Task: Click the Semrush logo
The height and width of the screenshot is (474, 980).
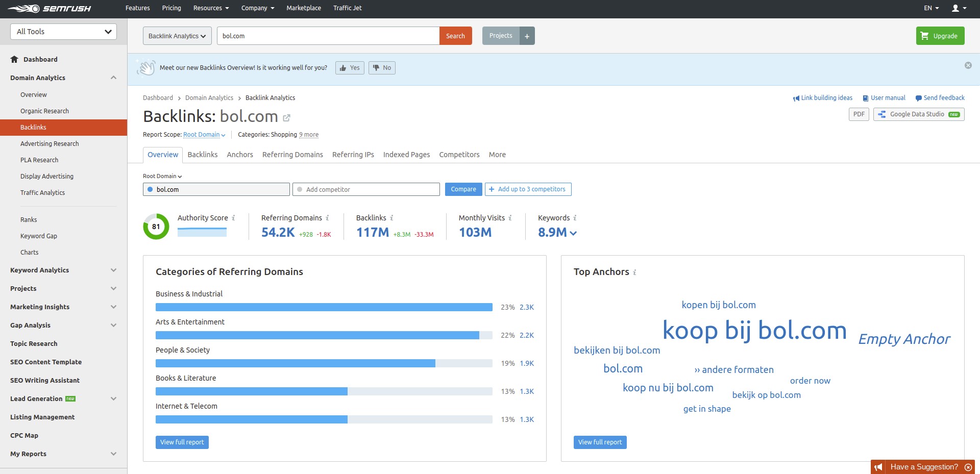Action: click(x=50, y=8)
